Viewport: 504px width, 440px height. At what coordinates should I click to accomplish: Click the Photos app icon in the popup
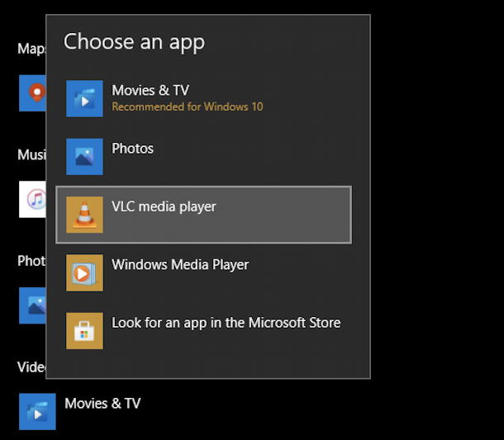84,157
